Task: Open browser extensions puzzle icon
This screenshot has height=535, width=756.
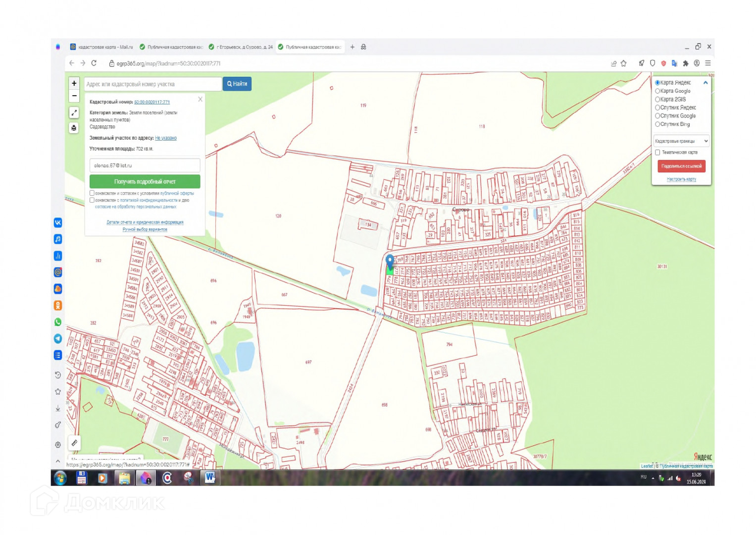Action: 686,63
